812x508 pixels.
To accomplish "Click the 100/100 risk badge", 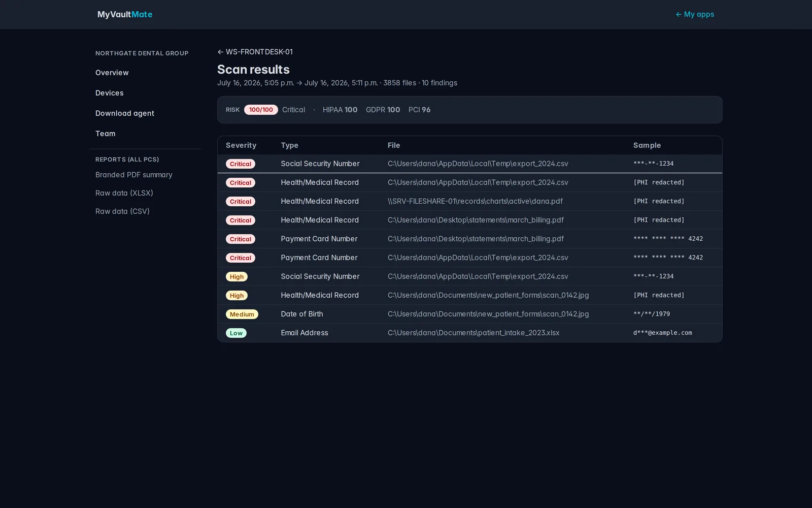I will click(261, 110).
